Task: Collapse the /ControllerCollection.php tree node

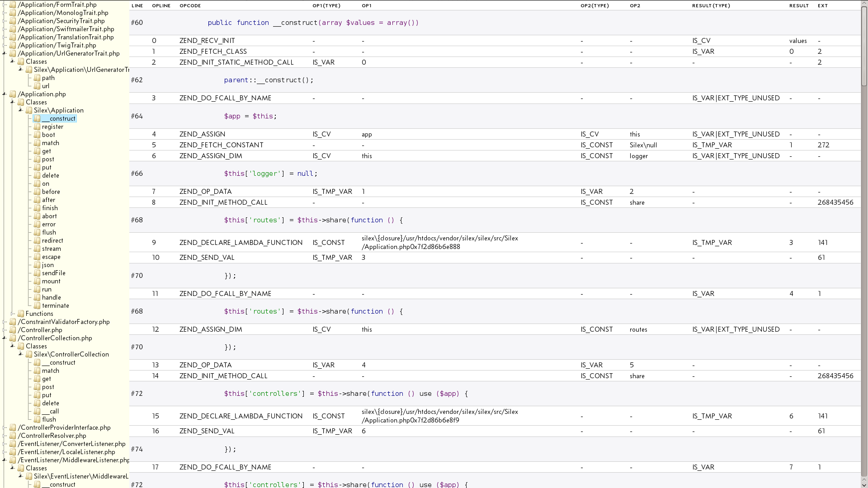Action: (x=5, y=338)
